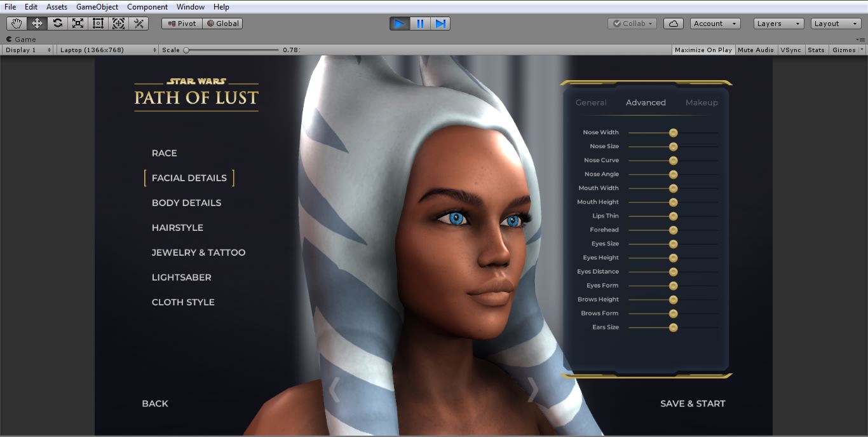Select the Rect Transform tool
Screen dimensions: 868x437
(98, 24)
